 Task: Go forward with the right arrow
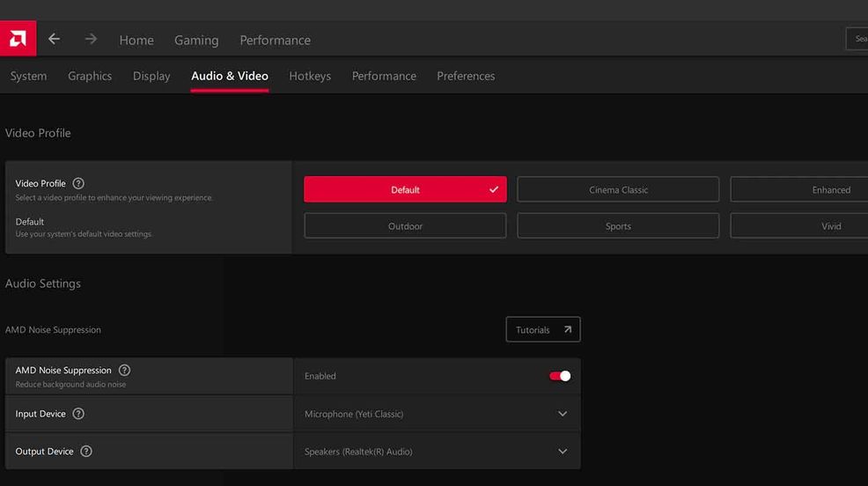[91, 39]
